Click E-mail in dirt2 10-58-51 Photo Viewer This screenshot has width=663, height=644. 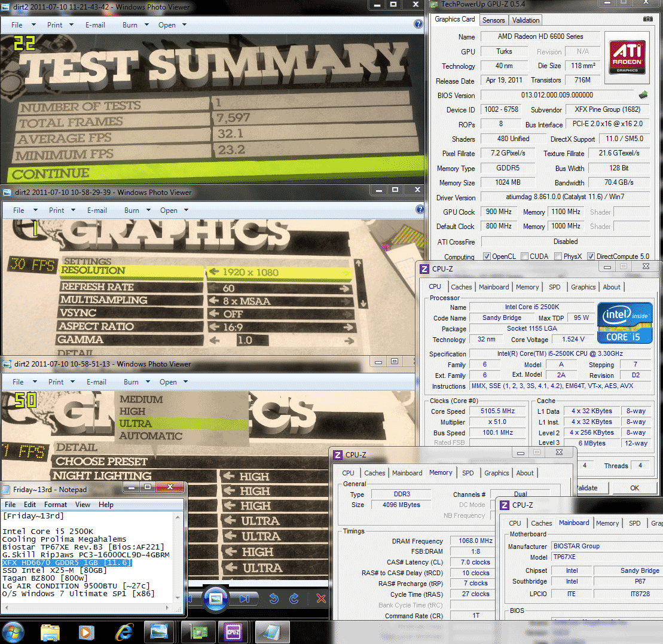96,382
